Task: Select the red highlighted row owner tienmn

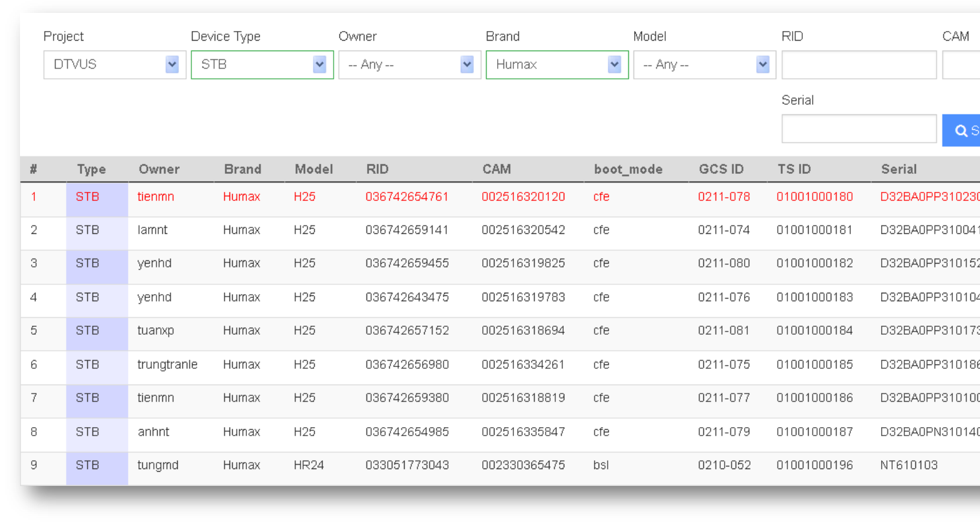Action: coord(156,196)
